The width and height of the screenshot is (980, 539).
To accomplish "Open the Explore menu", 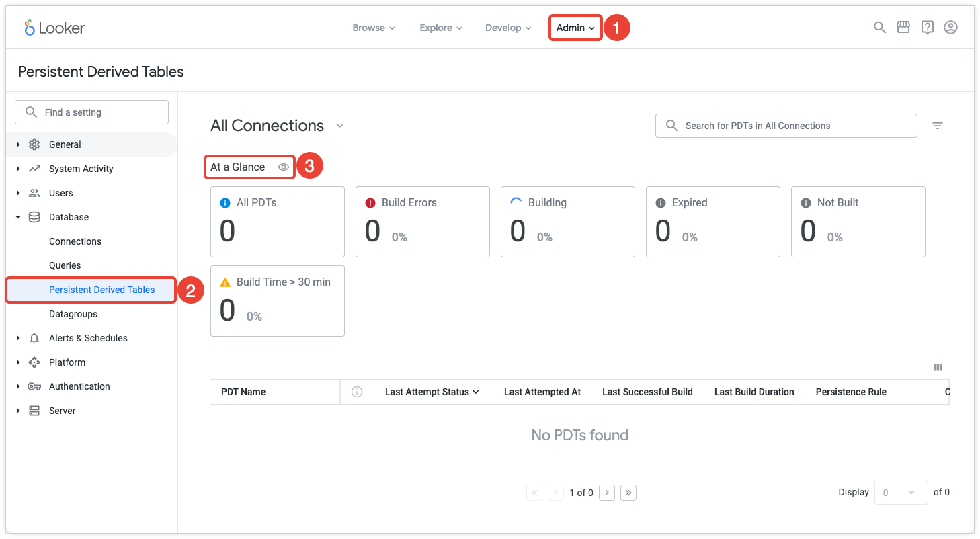I will [440, 28].
